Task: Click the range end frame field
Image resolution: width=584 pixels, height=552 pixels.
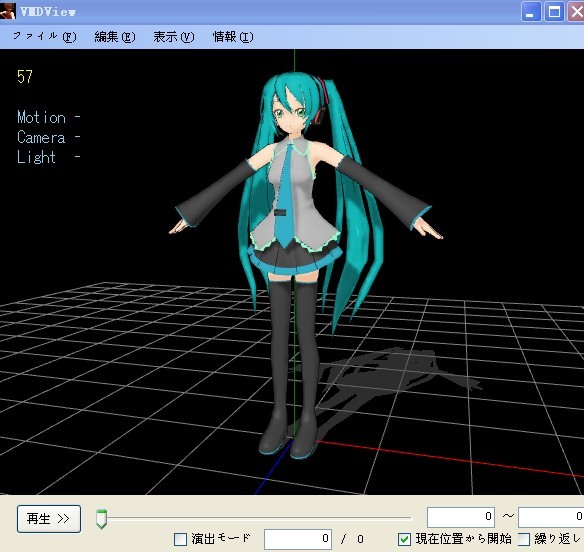Action: click(551, 517)
